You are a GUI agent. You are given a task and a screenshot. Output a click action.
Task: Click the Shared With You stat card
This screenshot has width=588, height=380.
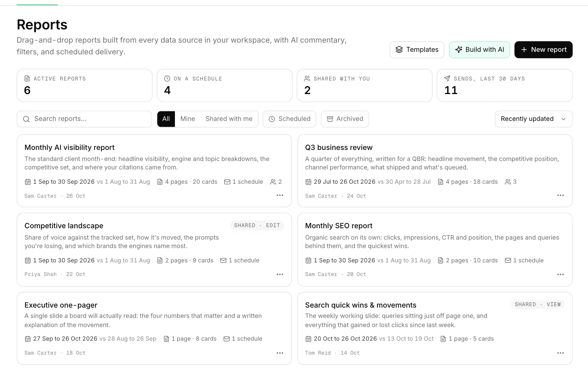coord(365,86)
